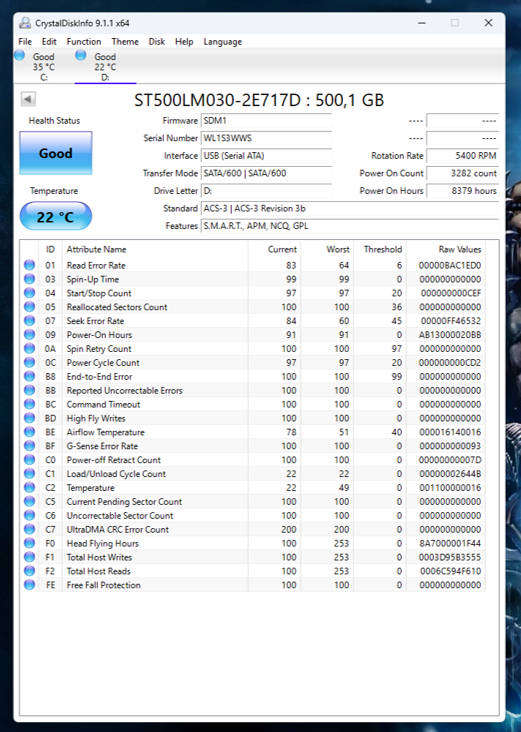Open the Disk menu

click(x=156, y=42)
